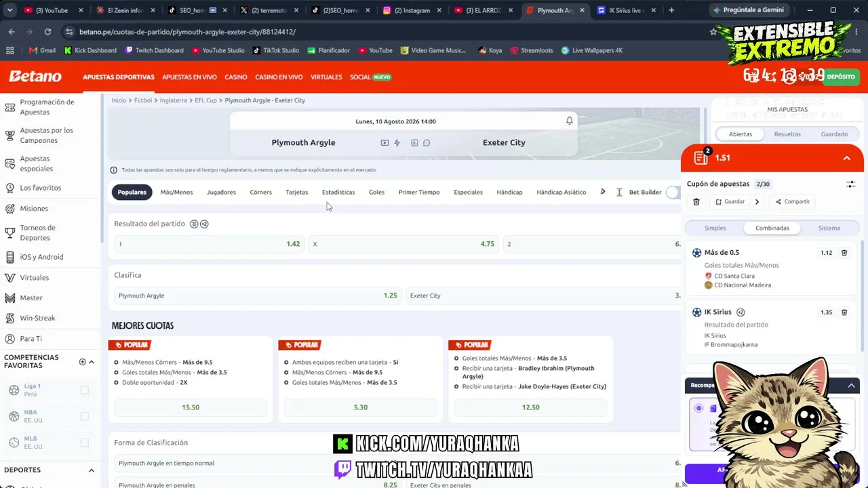The height and width of the screenshot is (488, 868).
Task: Click the Betano logo
Action: 35,77
